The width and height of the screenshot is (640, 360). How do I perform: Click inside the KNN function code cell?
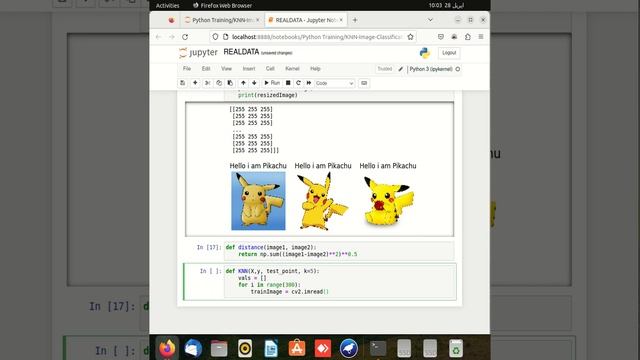340,281
